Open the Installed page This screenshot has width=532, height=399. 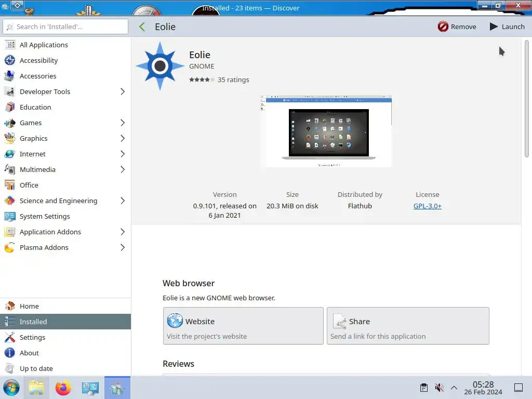pyautogui.click(x=65, y=322)
